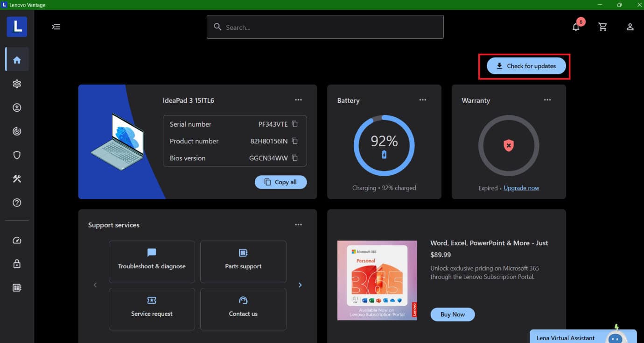The width and height of the screenshot is (644, 343).
Task: Show next support services with right arrow
Action: click(x=300, y=285)
